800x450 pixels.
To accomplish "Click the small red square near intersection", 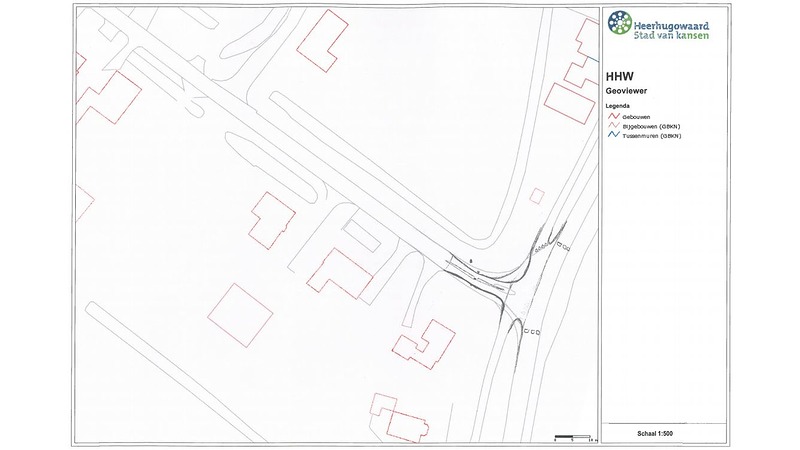I will tap(538, 195).
